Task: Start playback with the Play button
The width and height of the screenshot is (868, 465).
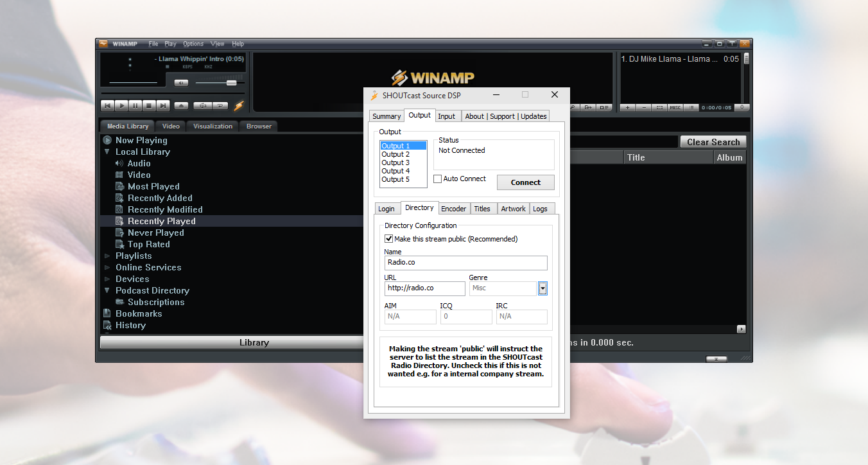Action: coord(122,105)
